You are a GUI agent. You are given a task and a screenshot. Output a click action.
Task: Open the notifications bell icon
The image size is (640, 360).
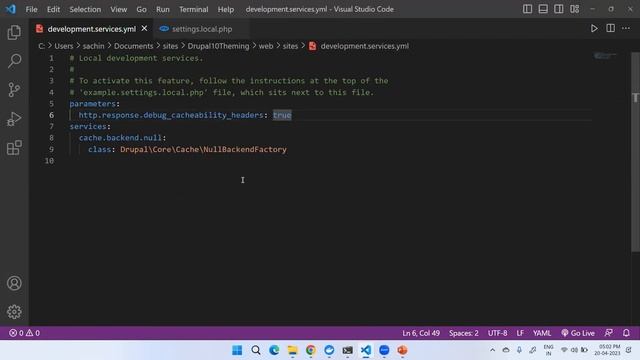point(626,333)
